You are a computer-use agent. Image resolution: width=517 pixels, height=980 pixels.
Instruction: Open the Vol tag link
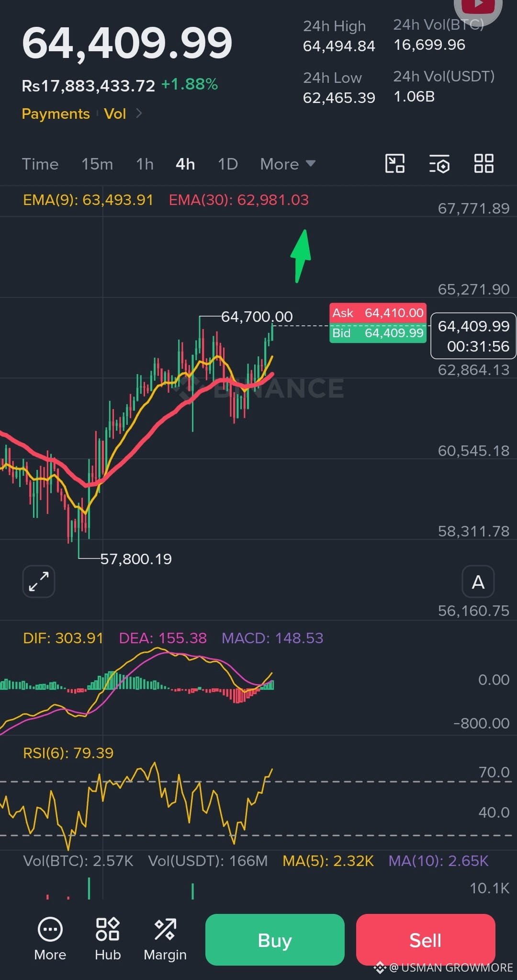(115, 114)
